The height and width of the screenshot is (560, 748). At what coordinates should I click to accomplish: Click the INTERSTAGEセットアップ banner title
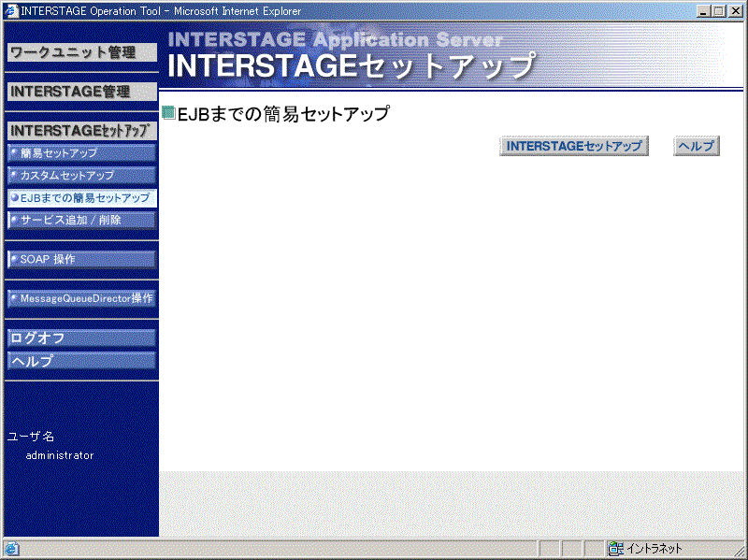pos(352,65)
